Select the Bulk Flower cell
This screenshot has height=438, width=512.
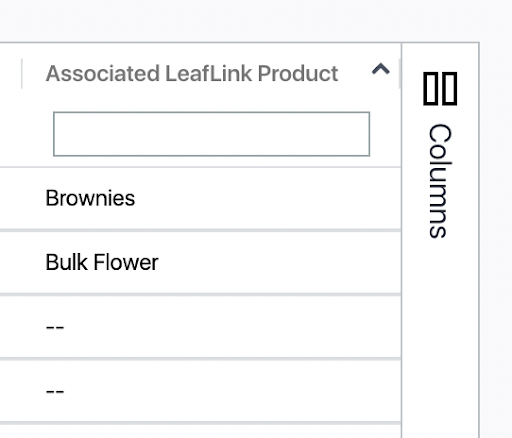click(102, 262)
